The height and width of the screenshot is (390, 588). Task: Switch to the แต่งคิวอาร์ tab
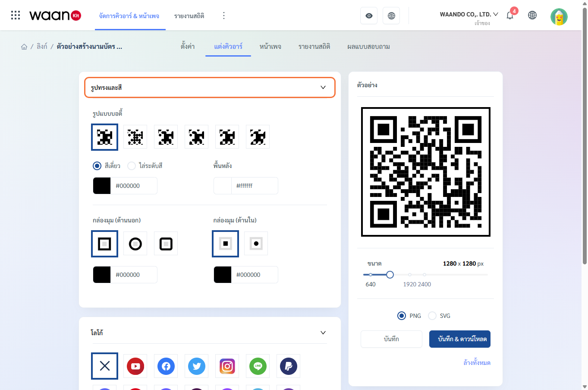pos(228,47)
